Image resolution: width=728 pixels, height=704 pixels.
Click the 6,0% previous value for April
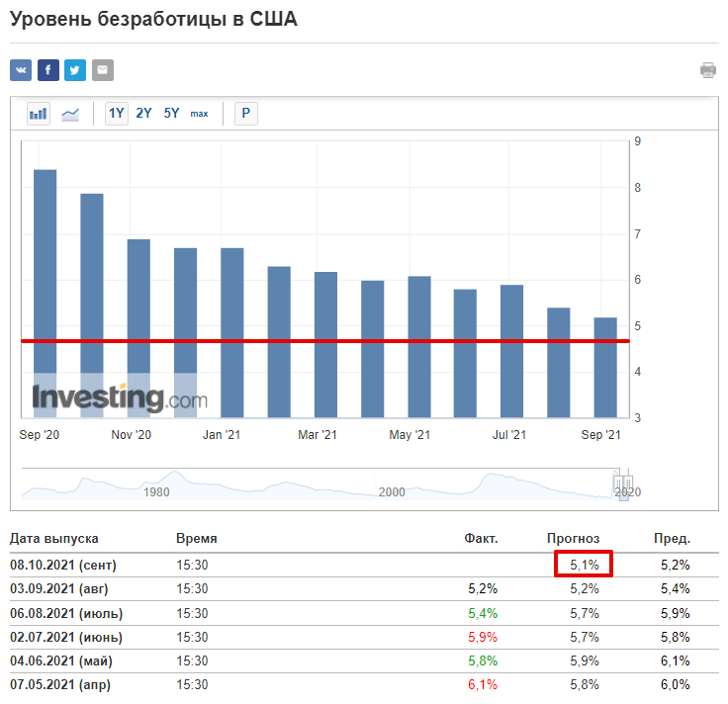[x=675, y=684]
